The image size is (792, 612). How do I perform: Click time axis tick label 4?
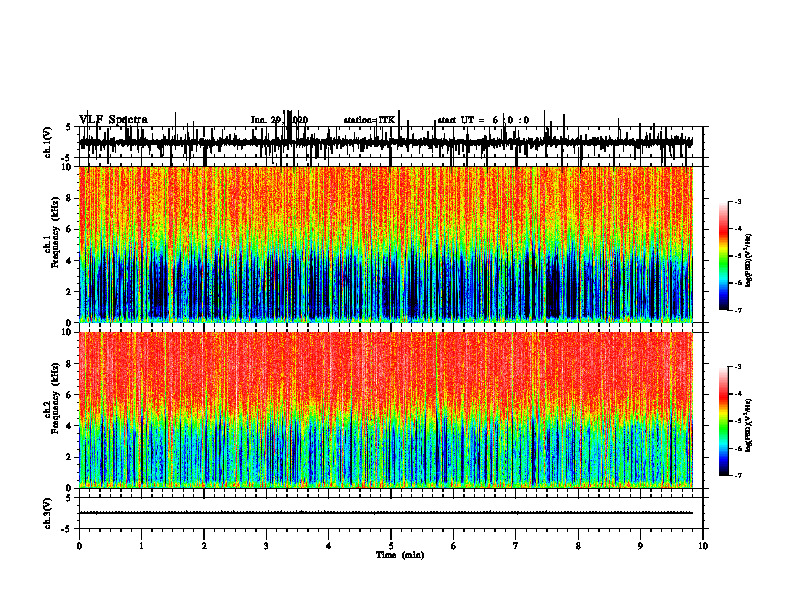(328, 546)
